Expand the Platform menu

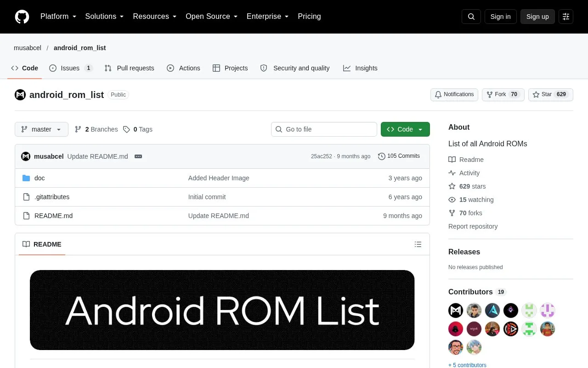pyautogui.click(x=58, y=17)
